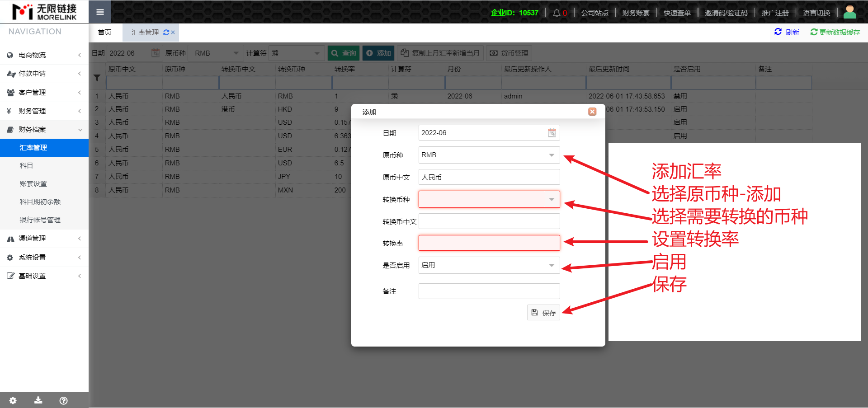Screen dimensions: 868x408
Task: Click the 原币中文 column header
Action: tap(134, 69)
